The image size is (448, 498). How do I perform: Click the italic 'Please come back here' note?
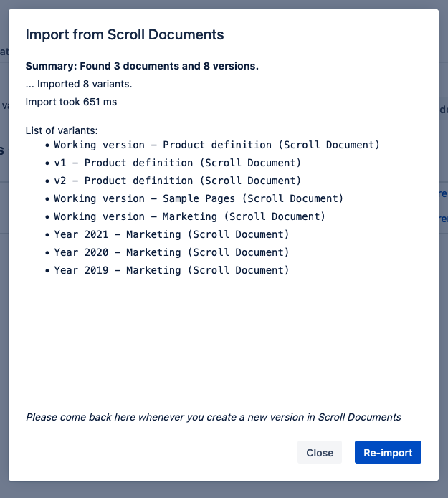[x=213, y=416]
